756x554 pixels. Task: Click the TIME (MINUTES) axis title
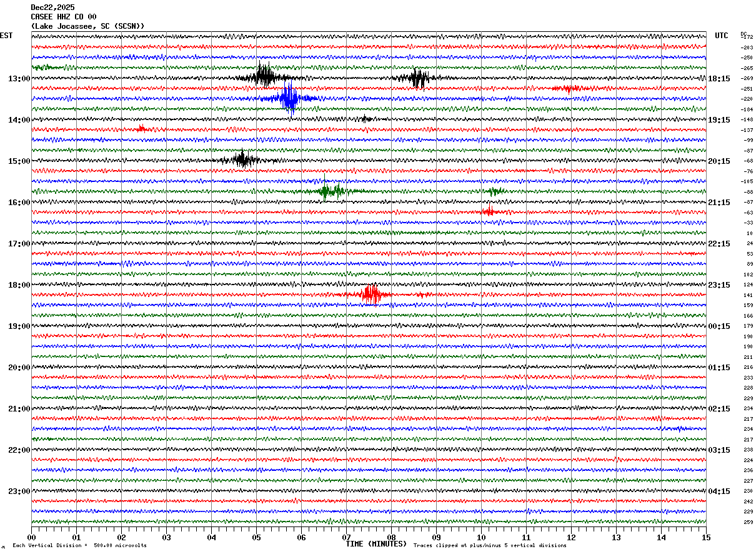(376, 544)
